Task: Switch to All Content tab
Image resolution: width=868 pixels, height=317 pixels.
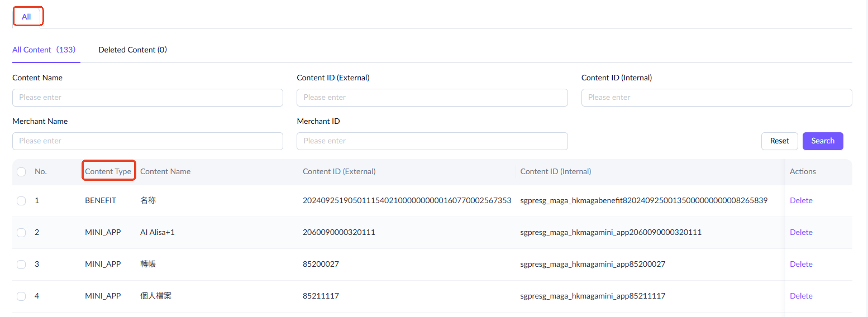Action: click(44, 50)
